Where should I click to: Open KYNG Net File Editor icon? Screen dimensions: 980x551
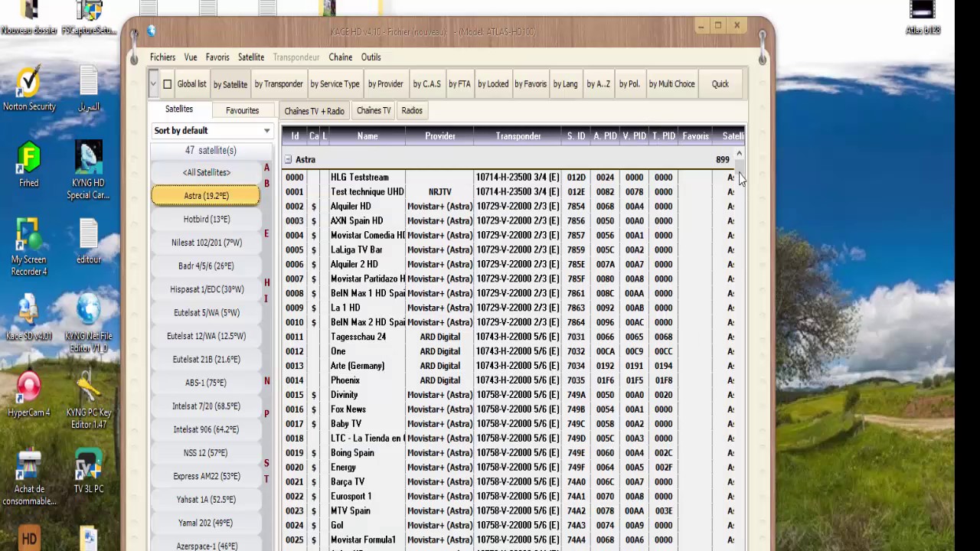tap(88, 323)
